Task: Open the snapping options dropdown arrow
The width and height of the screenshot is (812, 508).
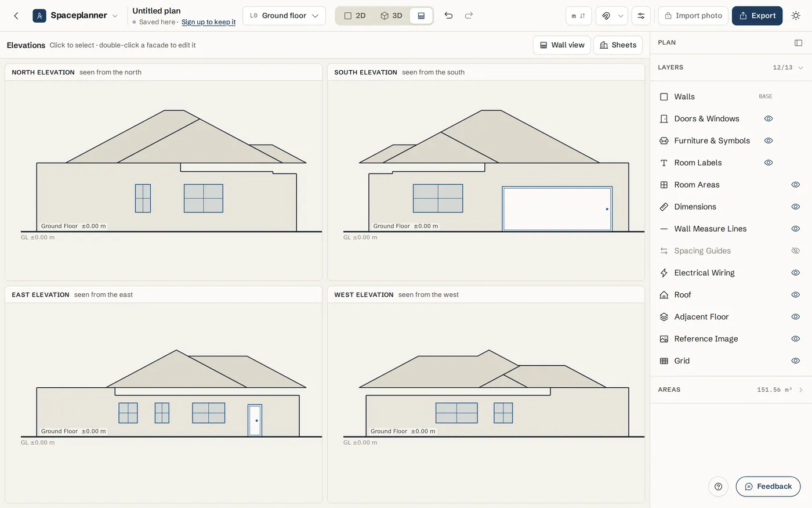Action: 621,16
